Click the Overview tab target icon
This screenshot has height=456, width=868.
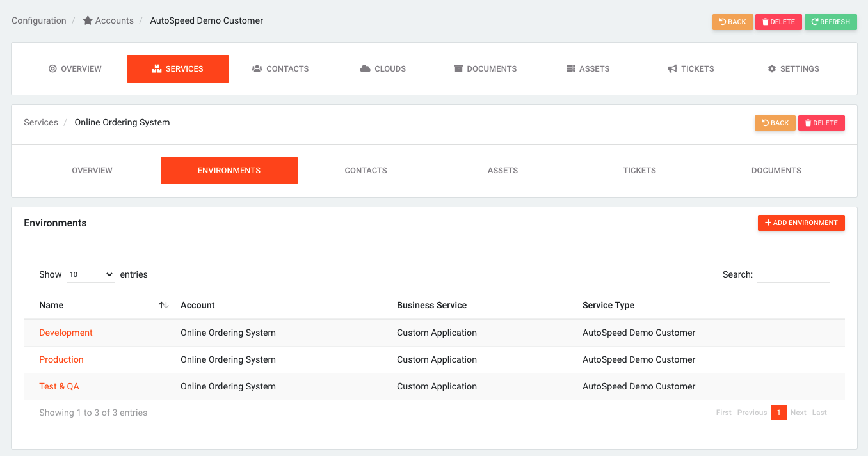[x=52, y=68]
